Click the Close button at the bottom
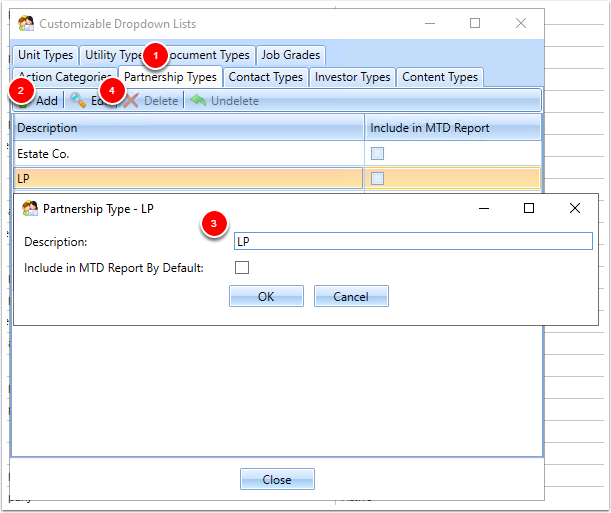The width and height of the screenshot is (611, 513). [x=277, y=479]
